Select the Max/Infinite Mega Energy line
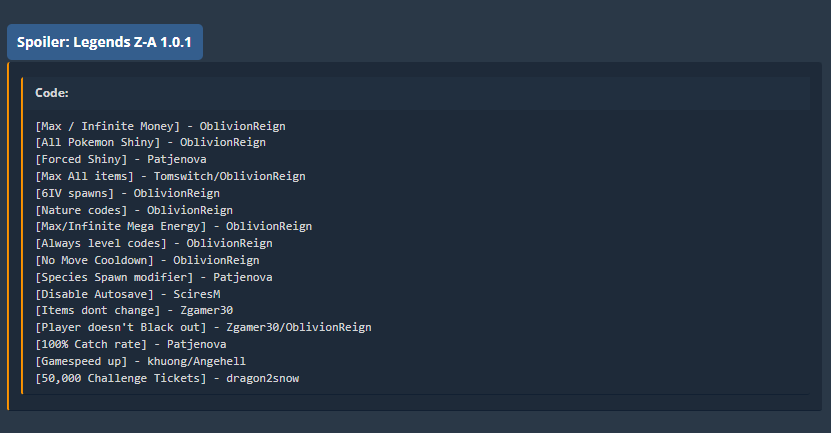The image size is (831, 433). click(x=173, y=226)
